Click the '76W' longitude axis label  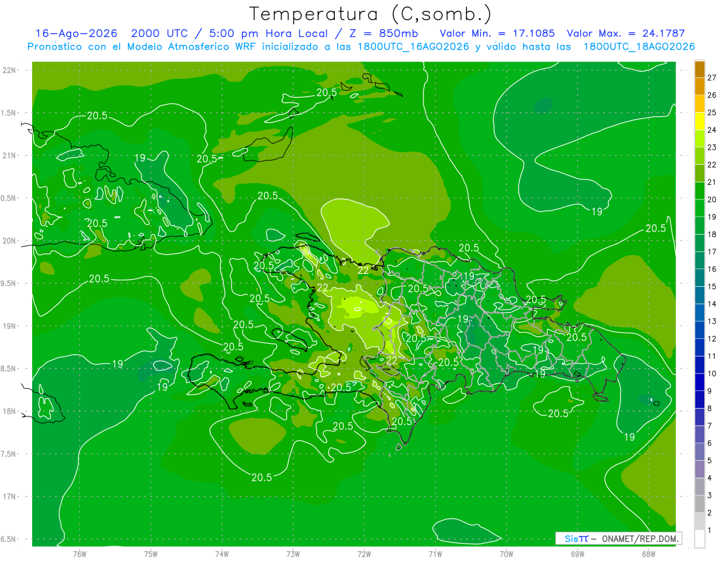(x=79, y=554)
